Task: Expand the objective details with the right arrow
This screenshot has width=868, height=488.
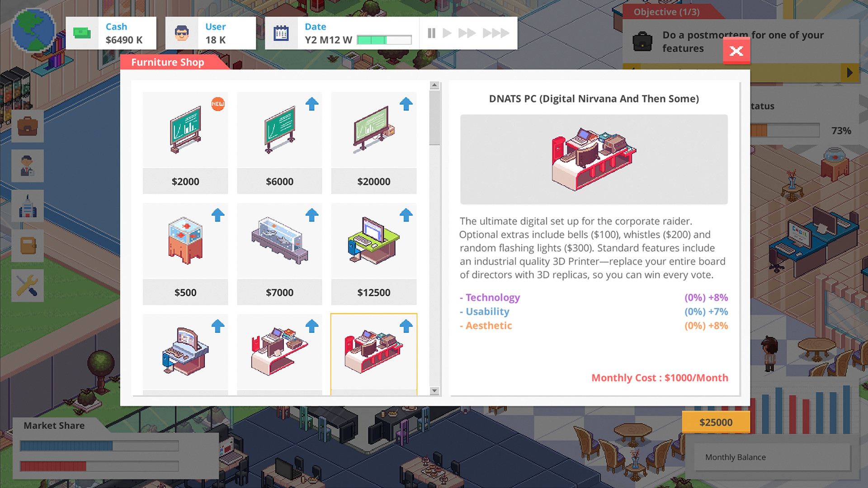Action: [849, 71]
